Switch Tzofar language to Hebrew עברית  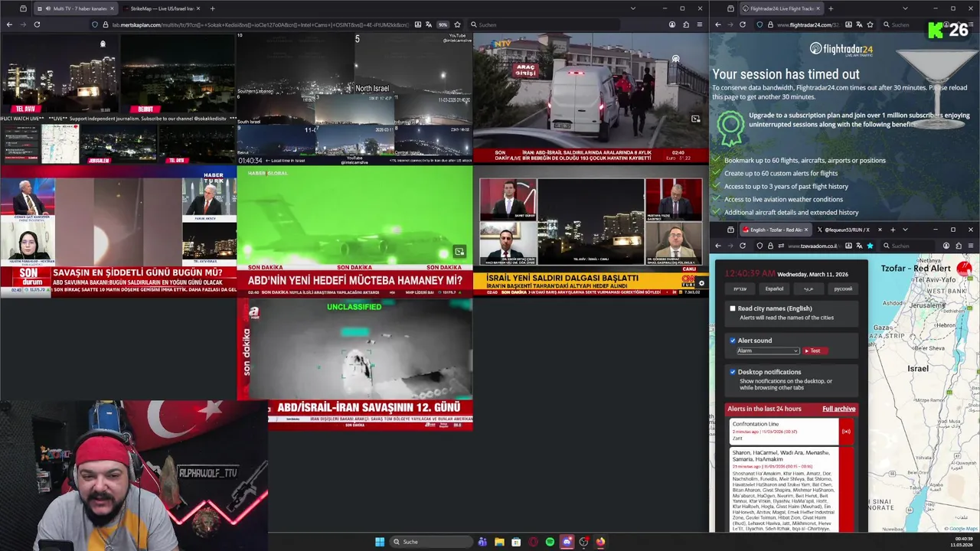(x=740, y=289)
